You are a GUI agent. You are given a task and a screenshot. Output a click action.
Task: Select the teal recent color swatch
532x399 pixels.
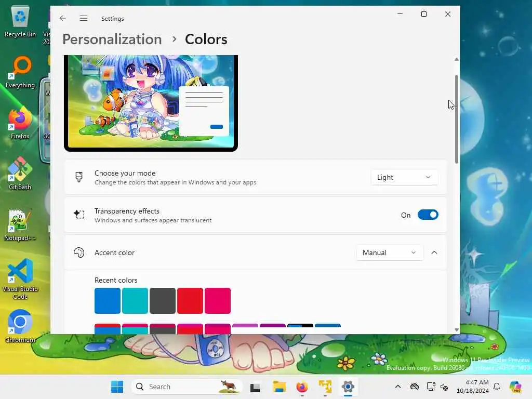(135, 301)
